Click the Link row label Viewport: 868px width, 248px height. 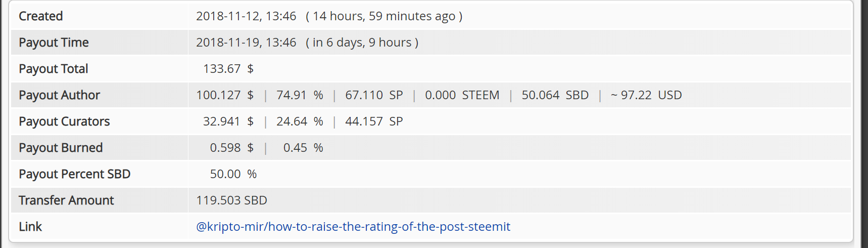pos(30,227)
